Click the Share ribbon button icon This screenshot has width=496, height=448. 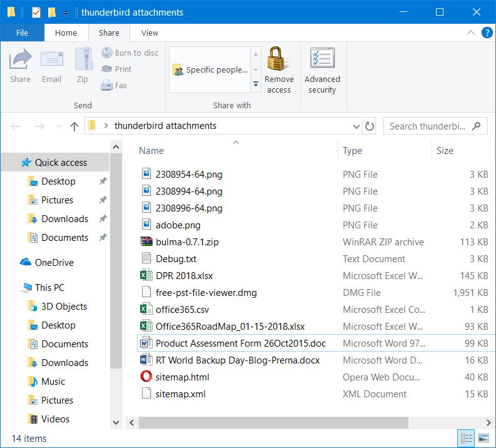(20, 59)
